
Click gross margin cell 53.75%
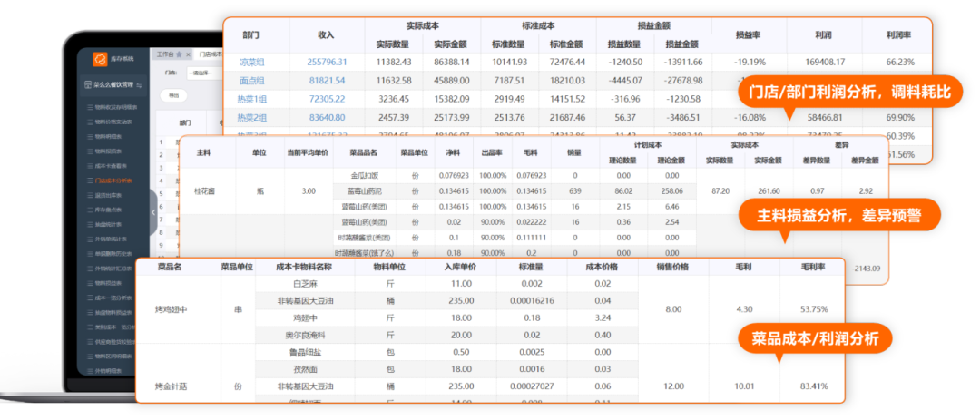pos(814,308)
